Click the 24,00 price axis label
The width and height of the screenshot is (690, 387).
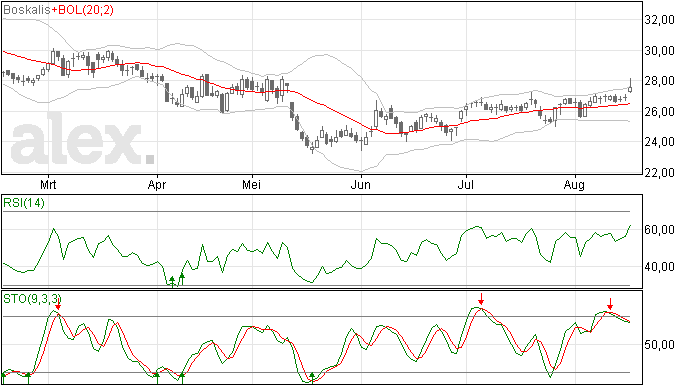tap(659, 142)
